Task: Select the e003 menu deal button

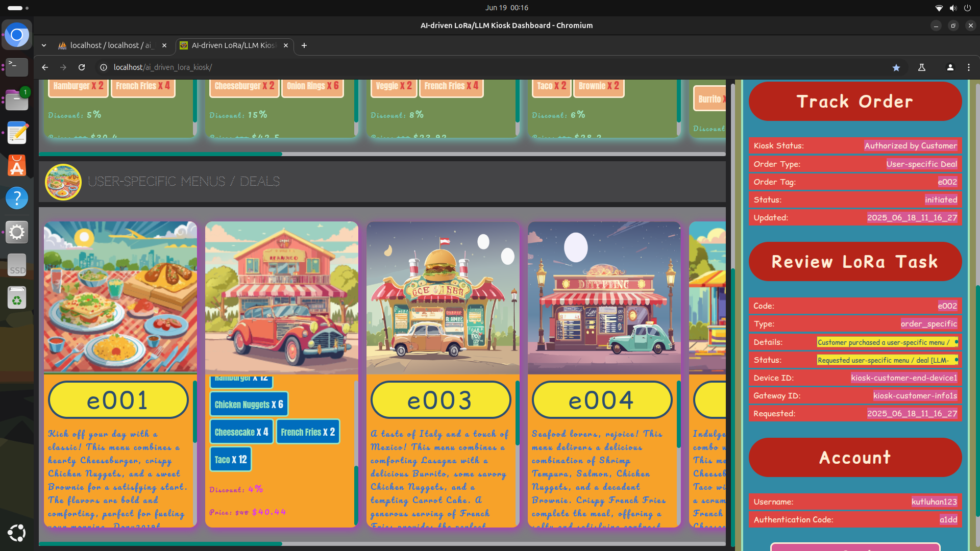Action: 440,400
